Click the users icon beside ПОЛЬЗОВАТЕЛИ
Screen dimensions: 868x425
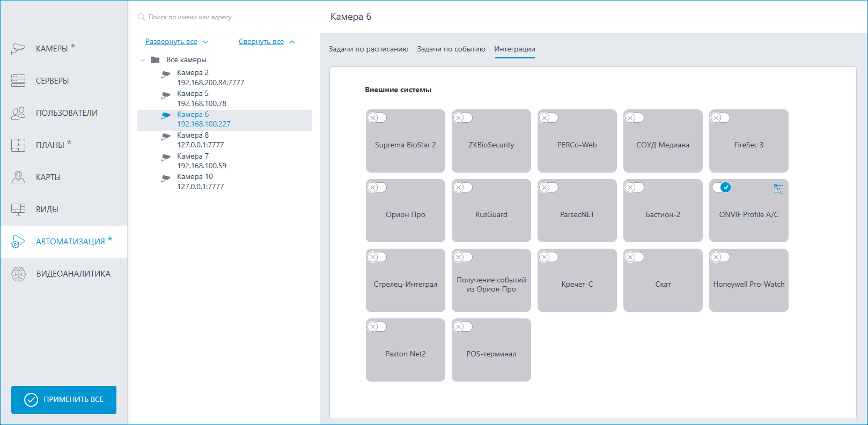[x=18, y=113]
